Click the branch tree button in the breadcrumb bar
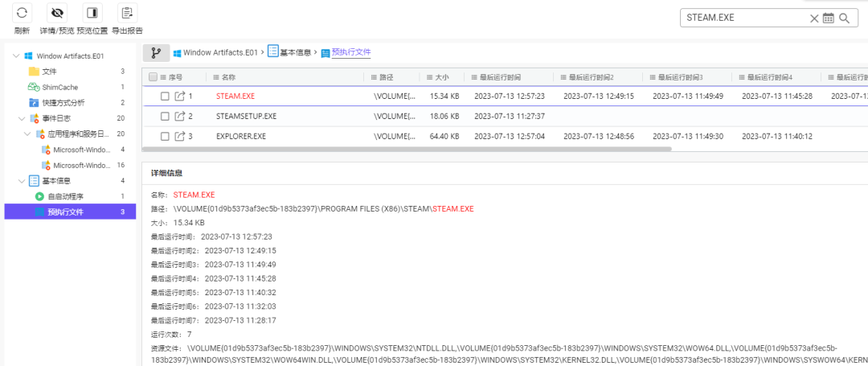The height and width of the screenshot is (366, 868). [x=156, y=52]
